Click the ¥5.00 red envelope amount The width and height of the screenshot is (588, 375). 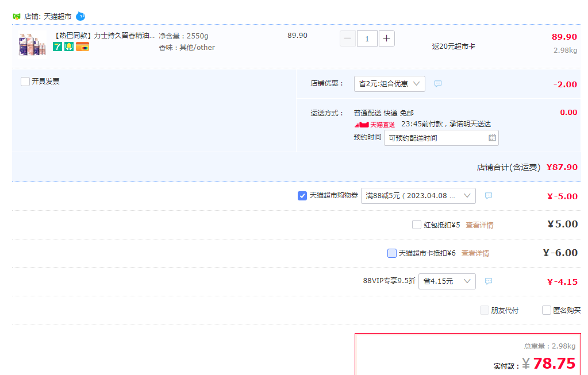click(x=563, y=224)
